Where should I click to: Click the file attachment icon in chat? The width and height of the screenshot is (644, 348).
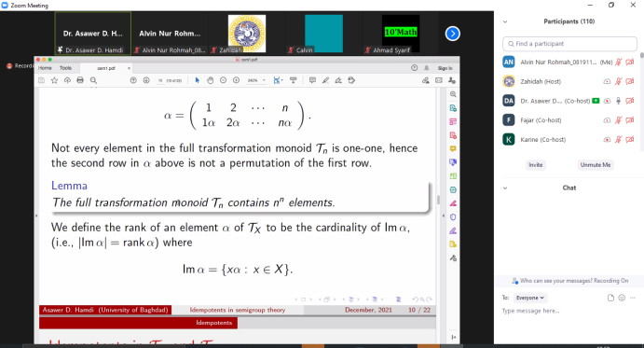tap(610, 298)
